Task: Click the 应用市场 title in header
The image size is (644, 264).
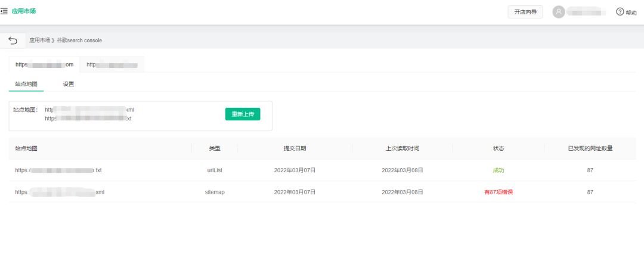Action: [x=24, y=11]
